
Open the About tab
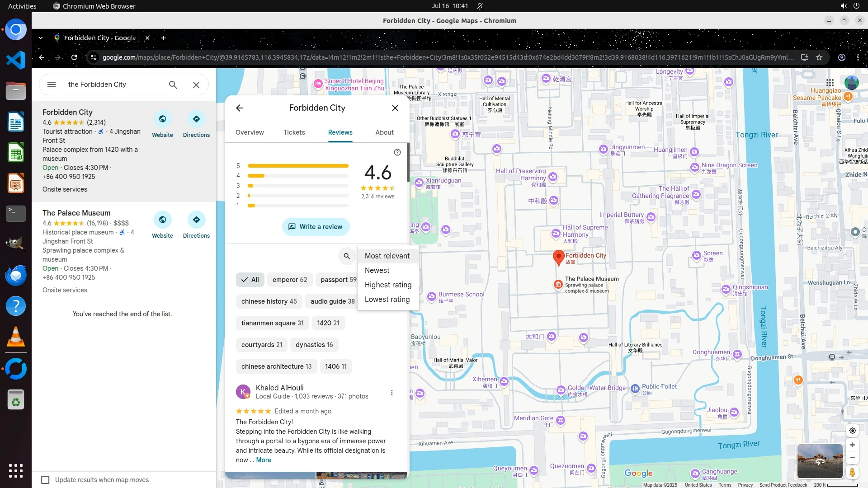click(x=384, y=132)
